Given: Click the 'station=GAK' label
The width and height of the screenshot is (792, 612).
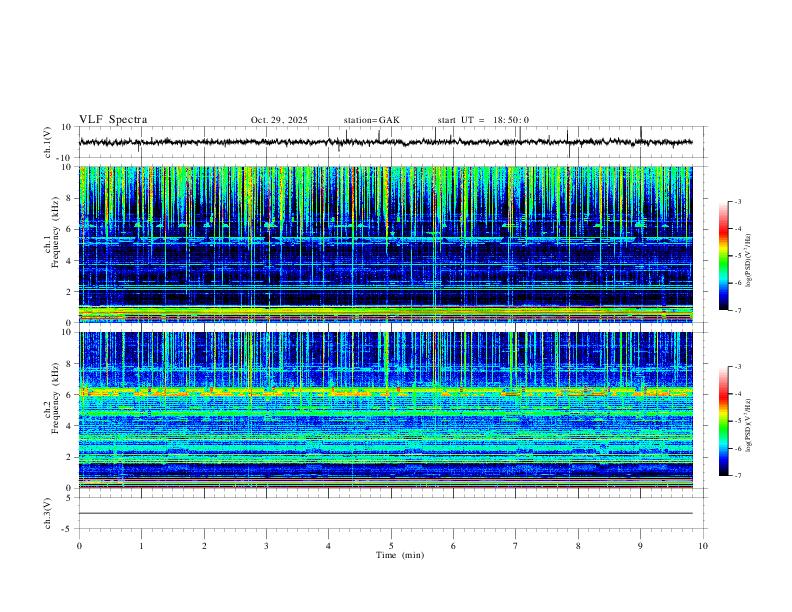Looking at the screenshot, I should (371, 120).
